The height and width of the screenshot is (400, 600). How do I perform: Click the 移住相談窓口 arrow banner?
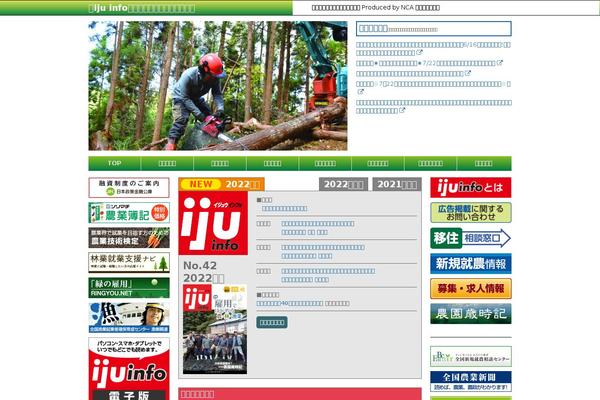[471, 238]
